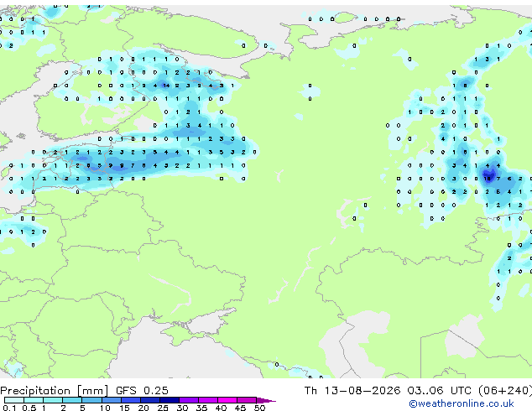Click the 1 mm legend color swatch
Viewport: 532px width, 411px height.
53,400
